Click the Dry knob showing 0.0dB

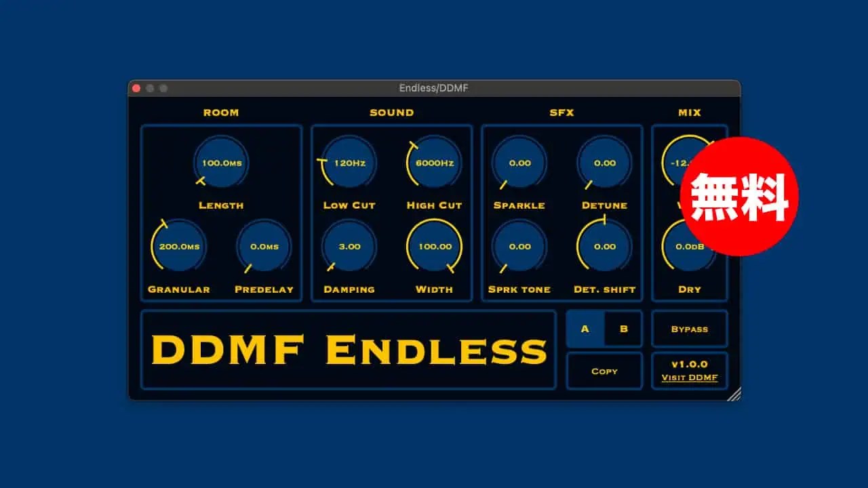tap(689, 247)
